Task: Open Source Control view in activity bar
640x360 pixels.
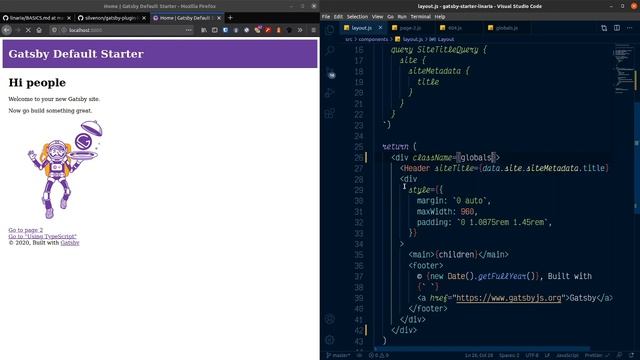Action: 330,72
